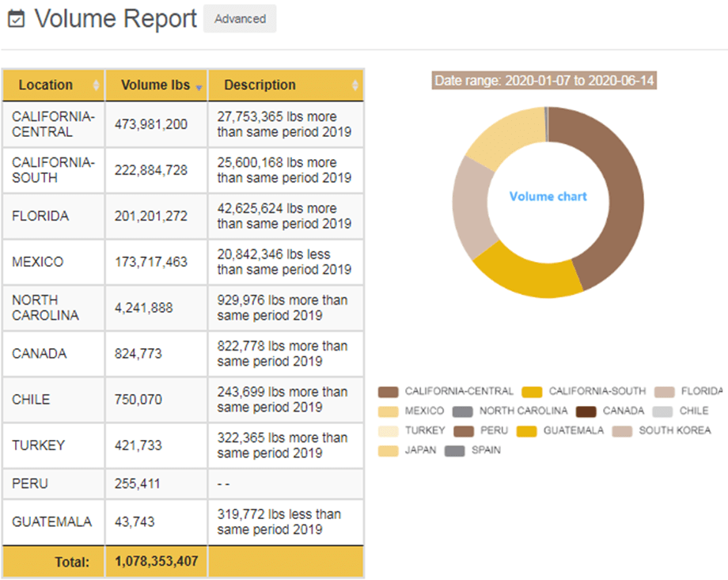The width and height of the screenshot is (728, 580).
Task: Toggle SPAIN legend swatch
Action: coord(454,451)
